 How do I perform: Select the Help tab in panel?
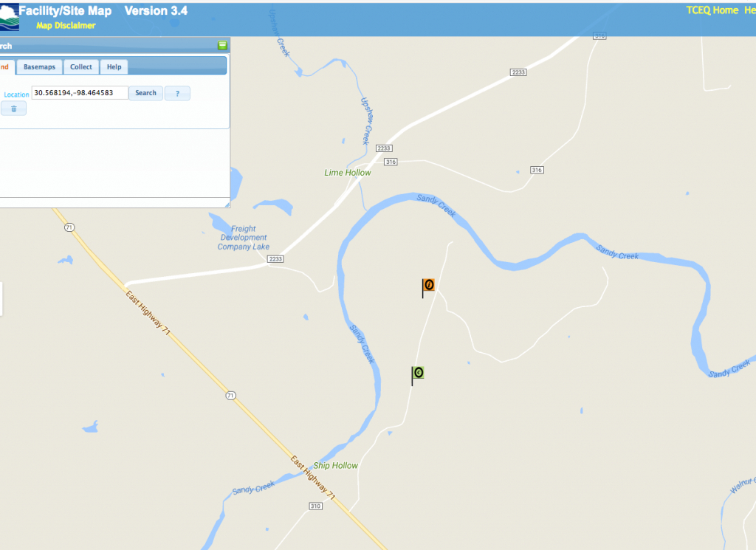pyautogui.click(x=114, y=67)
